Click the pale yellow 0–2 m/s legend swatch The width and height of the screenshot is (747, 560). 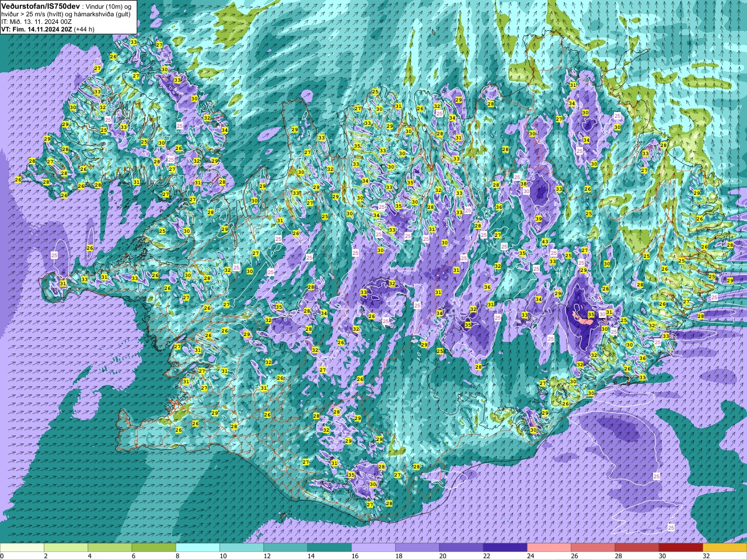(x=22, y=548)
